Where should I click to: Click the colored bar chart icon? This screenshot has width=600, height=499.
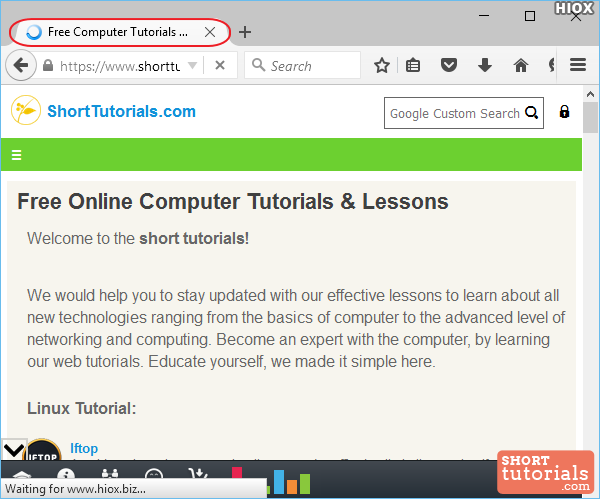291,480
